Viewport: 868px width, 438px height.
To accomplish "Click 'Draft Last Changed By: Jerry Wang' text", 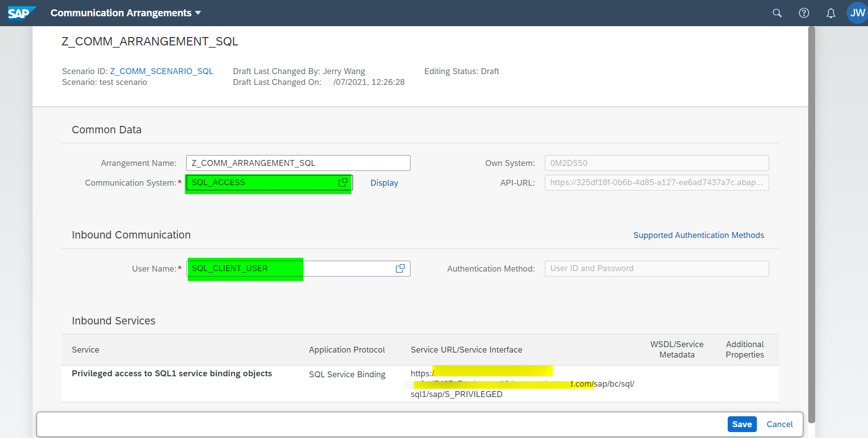I will [x=299, y=71].
